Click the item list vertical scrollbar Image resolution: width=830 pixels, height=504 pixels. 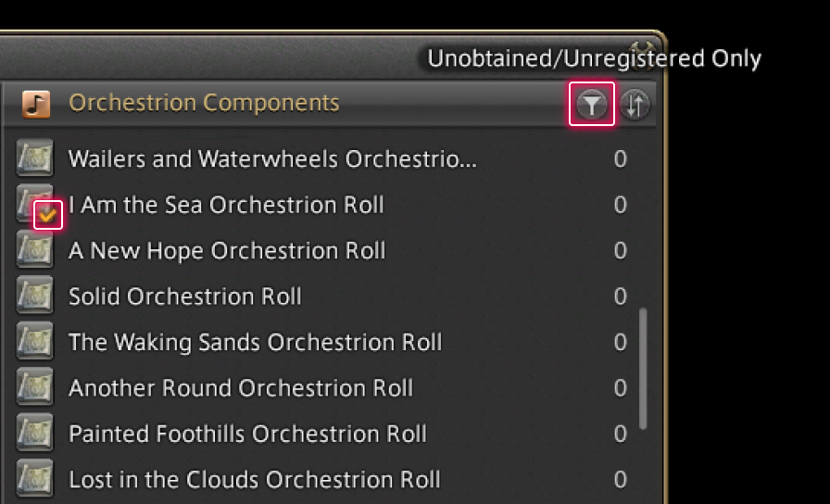point(643,371)
